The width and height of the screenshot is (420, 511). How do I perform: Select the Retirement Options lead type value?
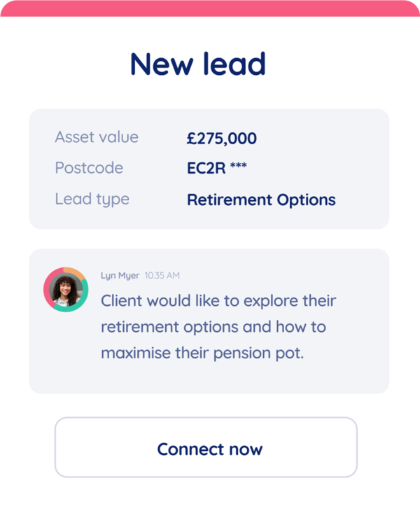[261, 199]
